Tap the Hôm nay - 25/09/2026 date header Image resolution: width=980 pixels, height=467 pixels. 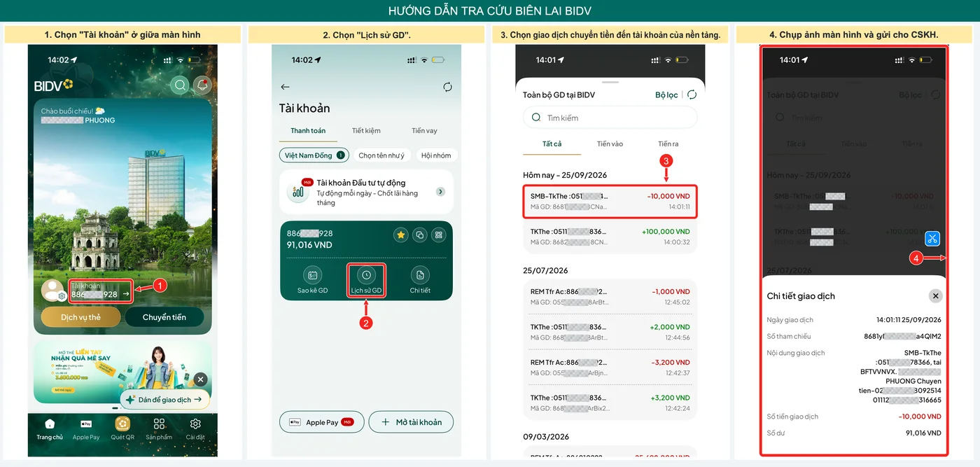pos(565,175)
